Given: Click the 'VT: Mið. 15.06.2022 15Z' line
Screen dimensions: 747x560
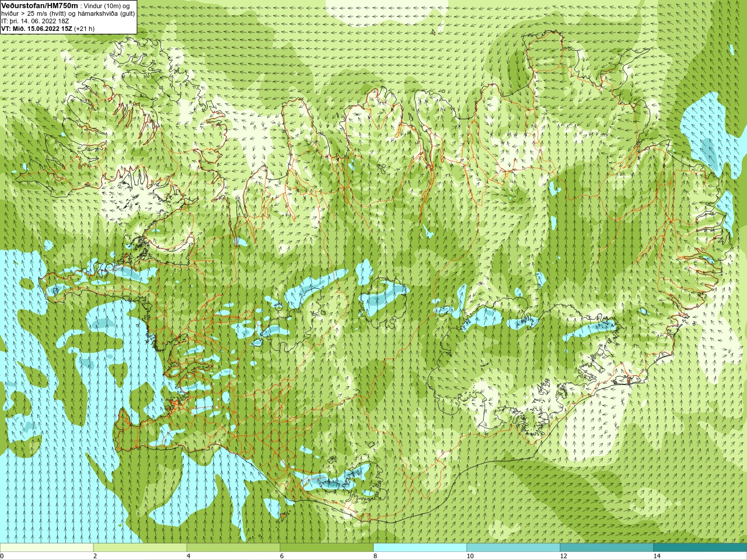Looking at the screenshot, I should pyautogui.click(x=37, y=29).
